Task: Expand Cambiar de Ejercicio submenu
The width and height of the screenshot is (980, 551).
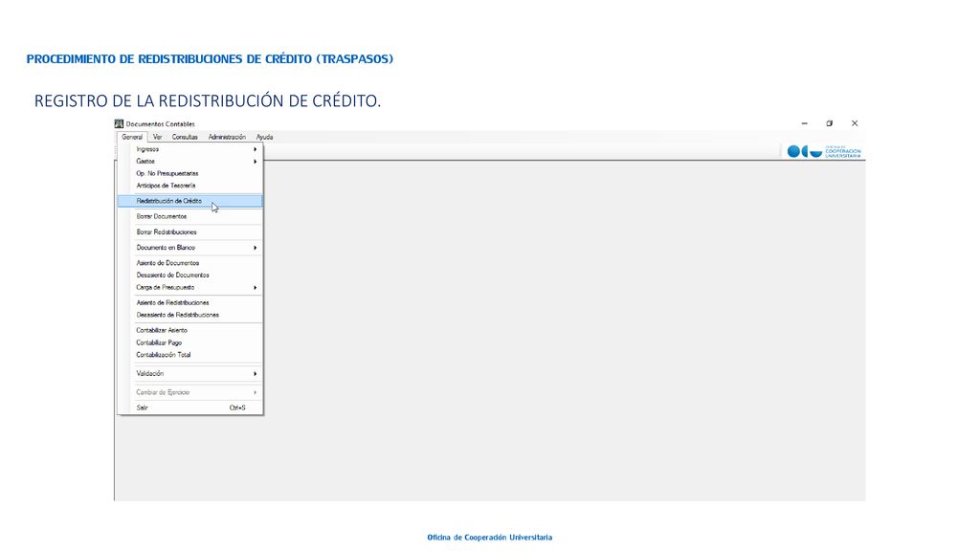Action: click(x=190, y=392)
